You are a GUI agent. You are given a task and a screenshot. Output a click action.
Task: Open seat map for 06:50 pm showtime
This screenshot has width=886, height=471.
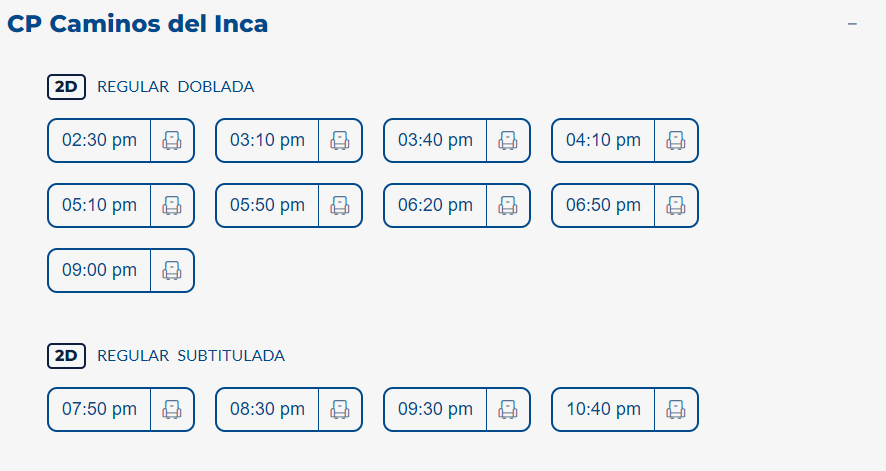676,206
